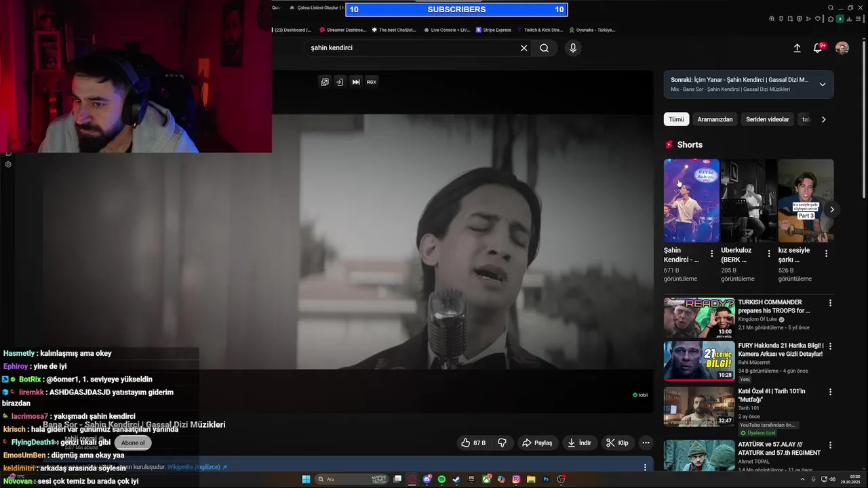The width and height of the screenshot is (868, 488).
Task: Click the Windows Start button
Action: (306, 479)
